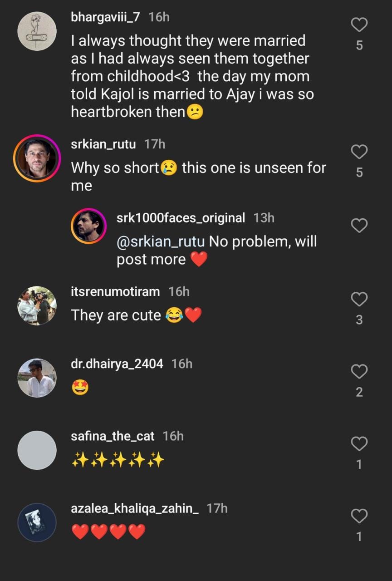View srkian_rutu's story ring avatar
Screen dimensions: 392x581
tap(37, 158)
